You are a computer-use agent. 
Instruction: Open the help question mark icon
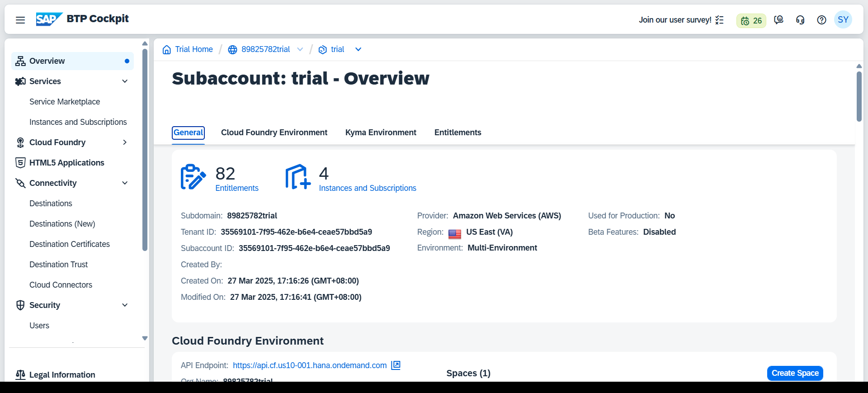pos(822,20)
